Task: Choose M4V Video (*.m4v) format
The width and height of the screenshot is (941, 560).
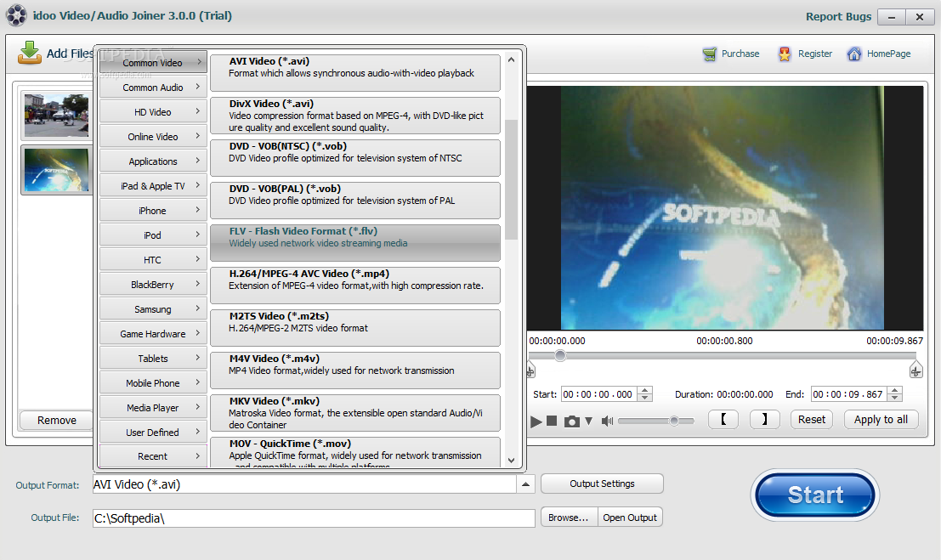Action: pyautogui.click(x=355, y=371)
